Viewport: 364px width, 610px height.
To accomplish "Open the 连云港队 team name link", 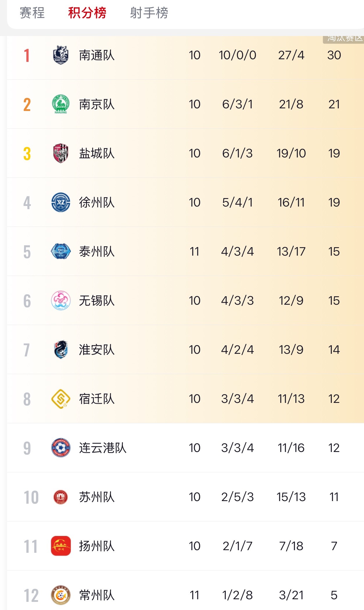I will click(x=103, y=448).
